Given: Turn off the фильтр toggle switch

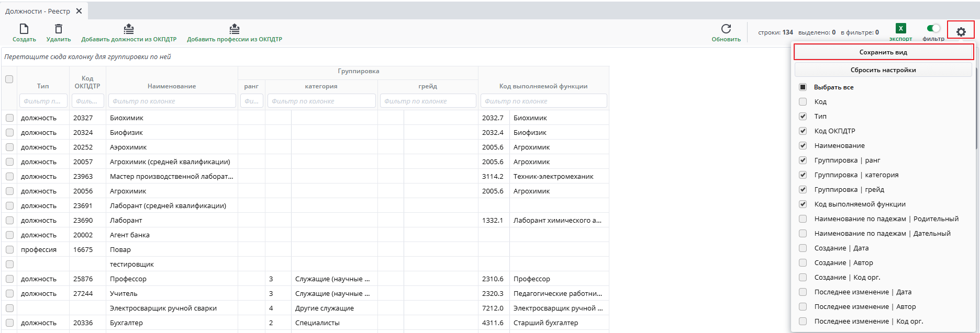Looking at the screenshot, I should coord(933,28).
